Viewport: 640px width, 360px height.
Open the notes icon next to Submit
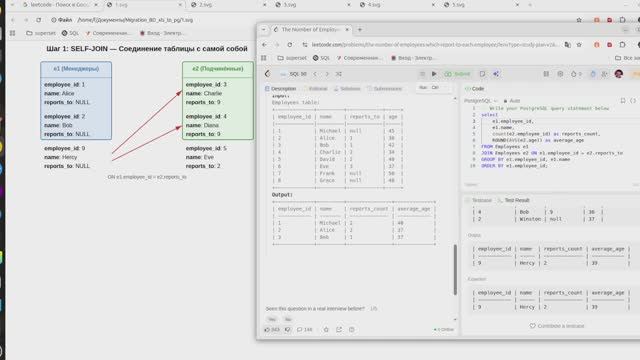pos(482,74)
